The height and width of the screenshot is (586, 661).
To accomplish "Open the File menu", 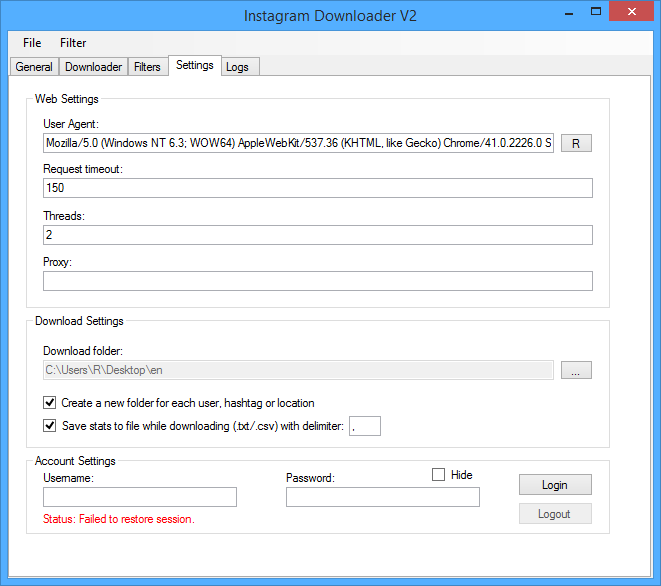I will pos(32,43).
